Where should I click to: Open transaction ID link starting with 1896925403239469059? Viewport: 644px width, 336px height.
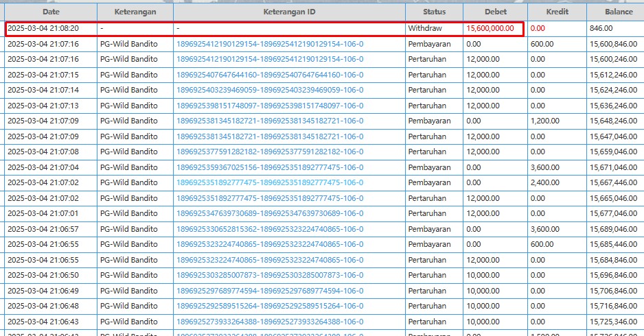click(x=270, y=90)
